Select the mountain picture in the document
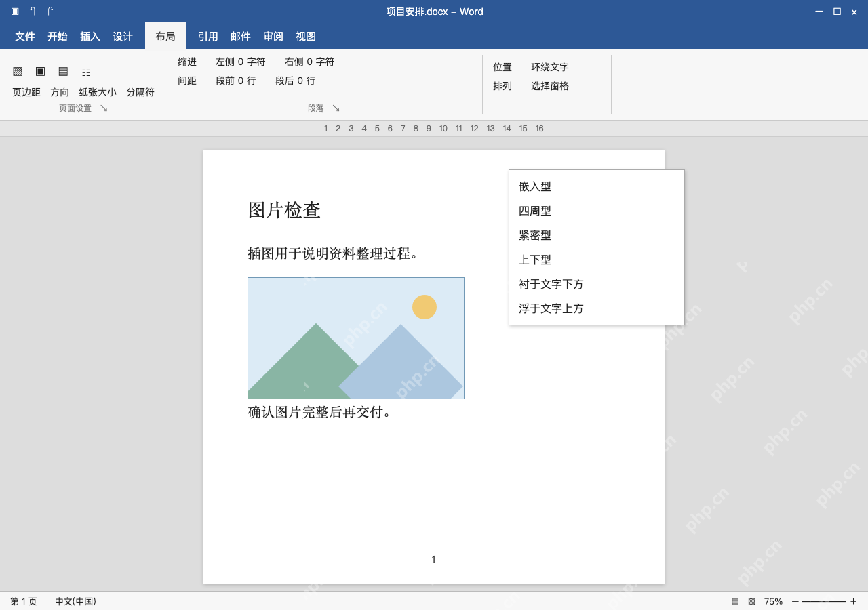 (x=356, y=338)
